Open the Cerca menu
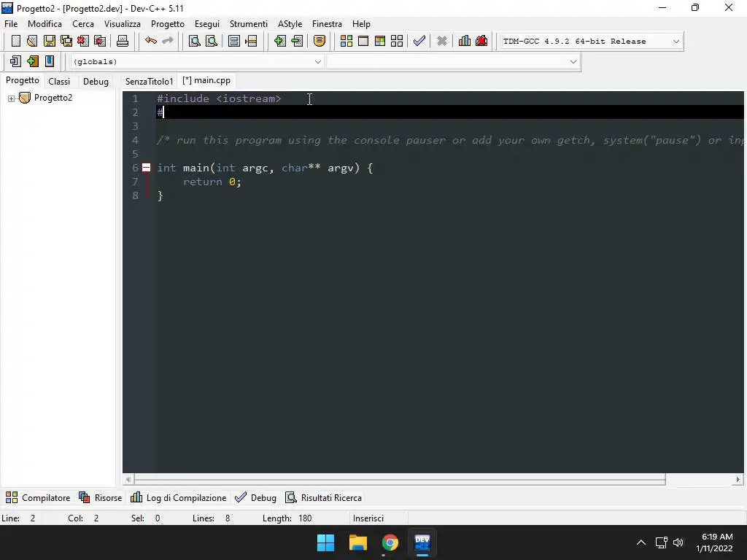 (x=83, y=24)
